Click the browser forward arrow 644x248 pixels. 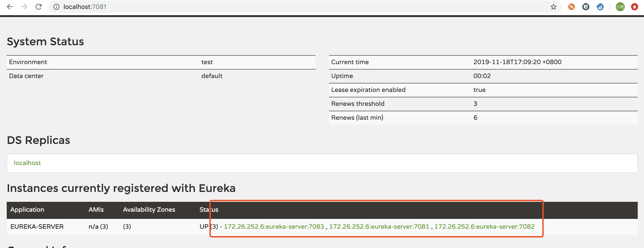24,7
